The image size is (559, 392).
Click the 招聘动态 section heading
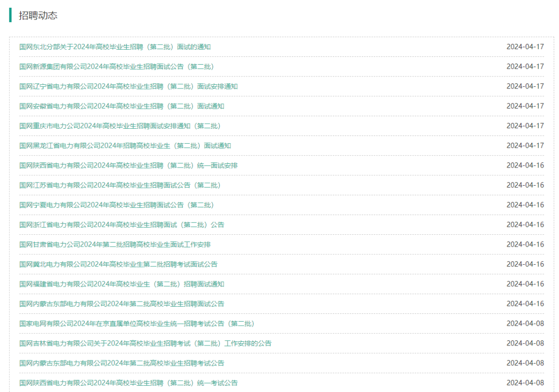(x=38, y=16)
